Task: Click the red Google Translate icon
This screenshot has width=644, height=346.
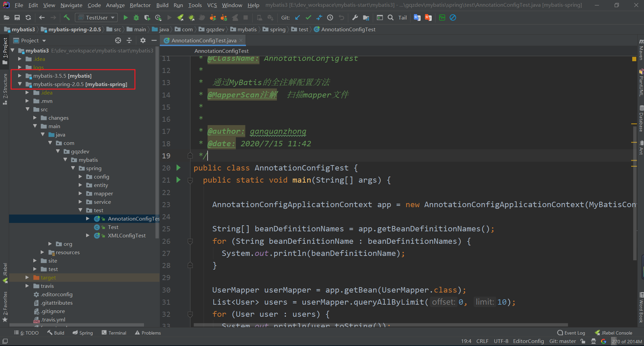Action: pyautogui.click(x=428, y=17)
